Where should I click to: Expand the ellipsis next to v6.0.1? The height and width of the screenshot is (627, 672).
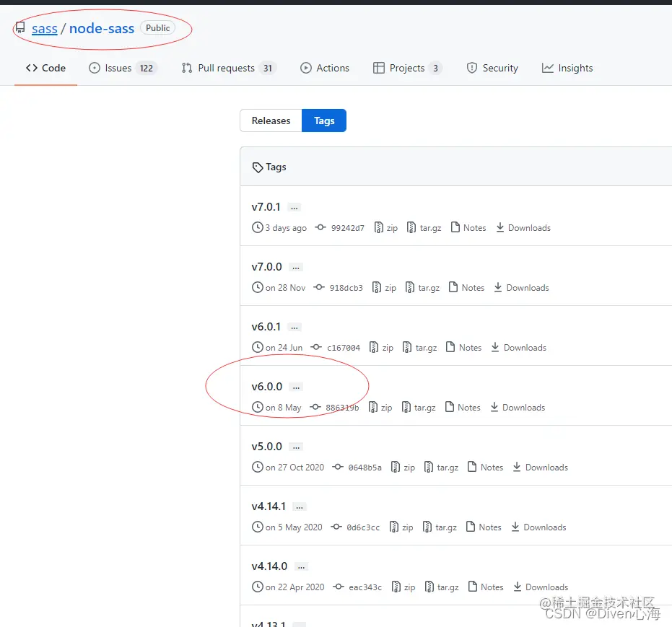294,328
